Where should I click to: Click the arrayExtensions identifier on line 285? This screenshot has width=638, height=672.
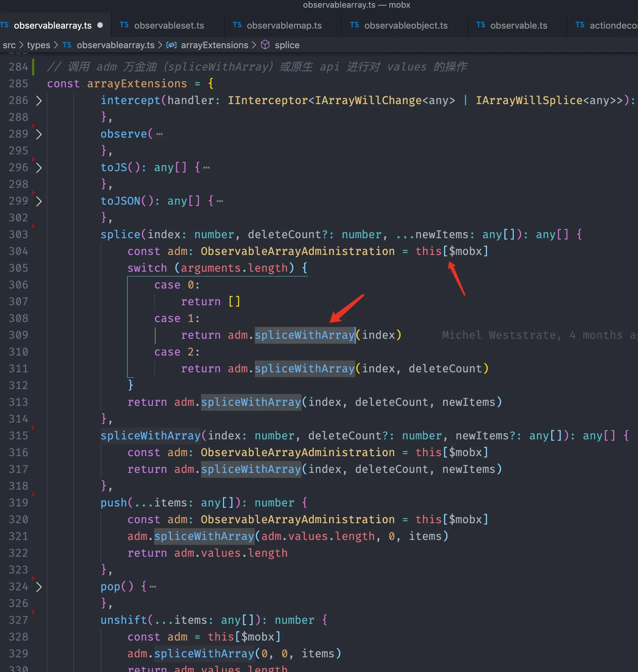tap(137, 83)
